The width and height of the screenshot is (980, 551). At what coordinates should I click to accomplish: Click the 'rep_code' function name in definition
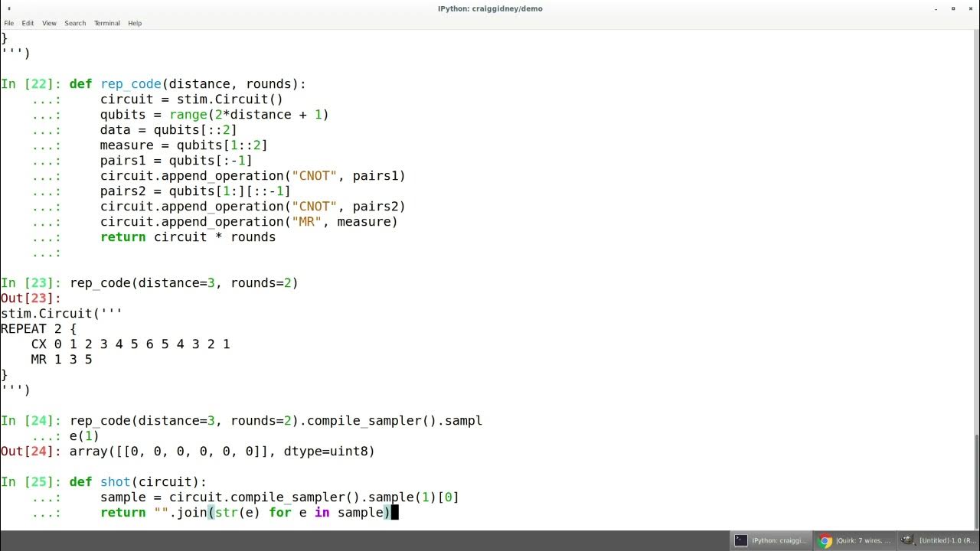coord(131,84)
